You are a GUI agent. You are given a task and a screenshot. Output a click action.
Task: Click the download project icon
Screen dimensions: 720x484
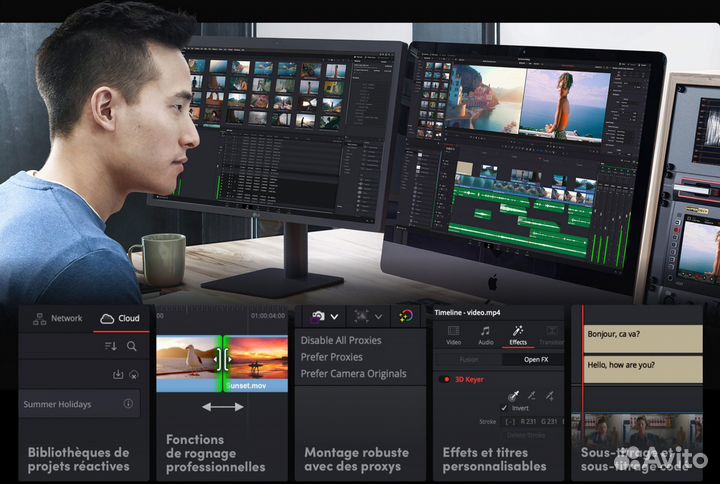(x=118, y=374)
